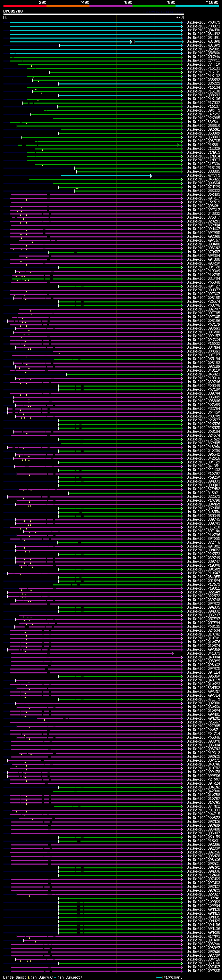Screen dimensions: 222x980
Task: Select the UniRef100_P24007 entry
Action: coord(203,779)
